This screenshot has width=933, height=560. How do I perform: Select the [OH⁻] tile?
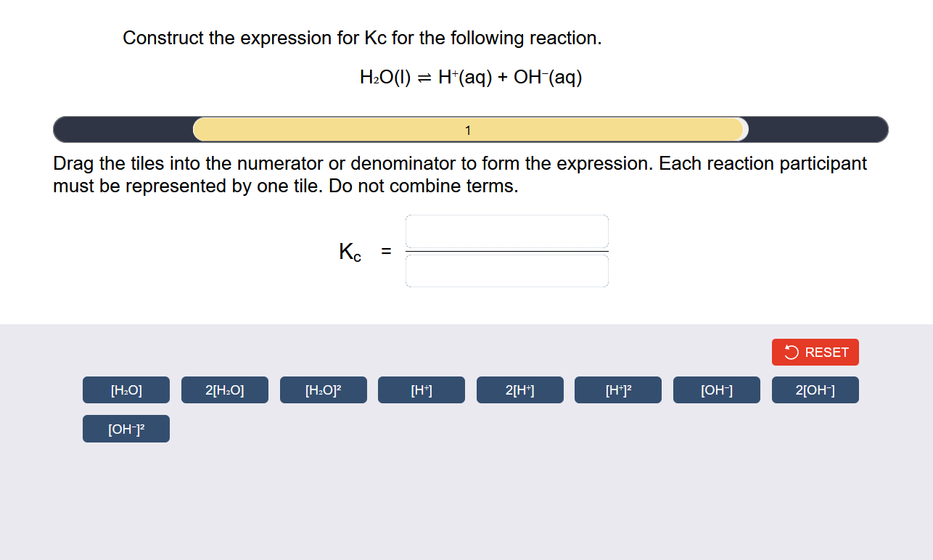[716, 390]
